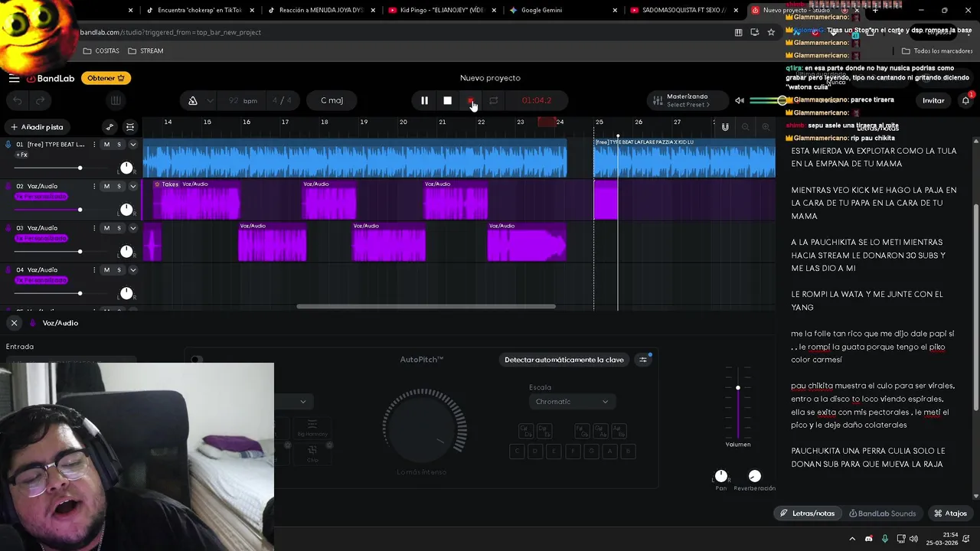980x551 pixels.
Task: Expand track 02 chevron dropdown
Action: [132, 186]
